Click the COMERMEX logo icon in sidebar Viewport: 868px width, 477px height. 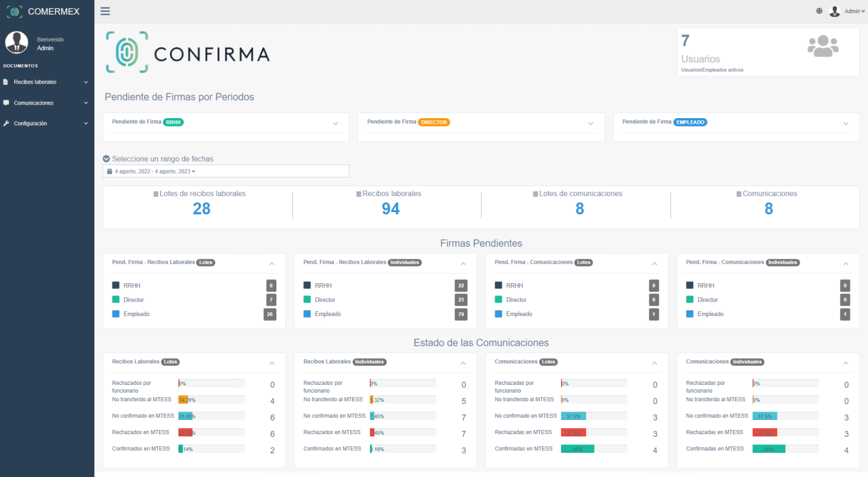click(x=15, y=11)
